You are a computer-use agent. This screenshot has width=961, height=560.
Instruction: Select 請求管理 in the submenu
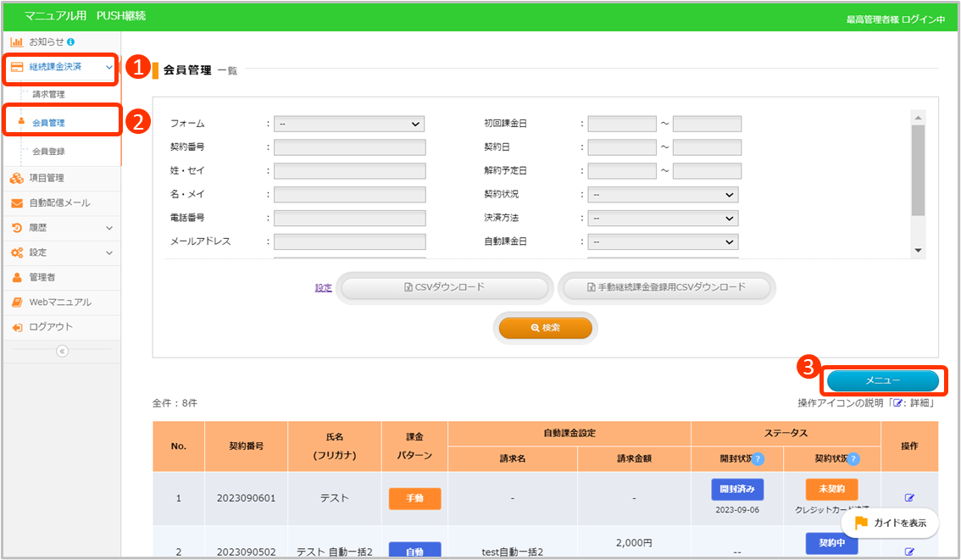click(48, 95)
